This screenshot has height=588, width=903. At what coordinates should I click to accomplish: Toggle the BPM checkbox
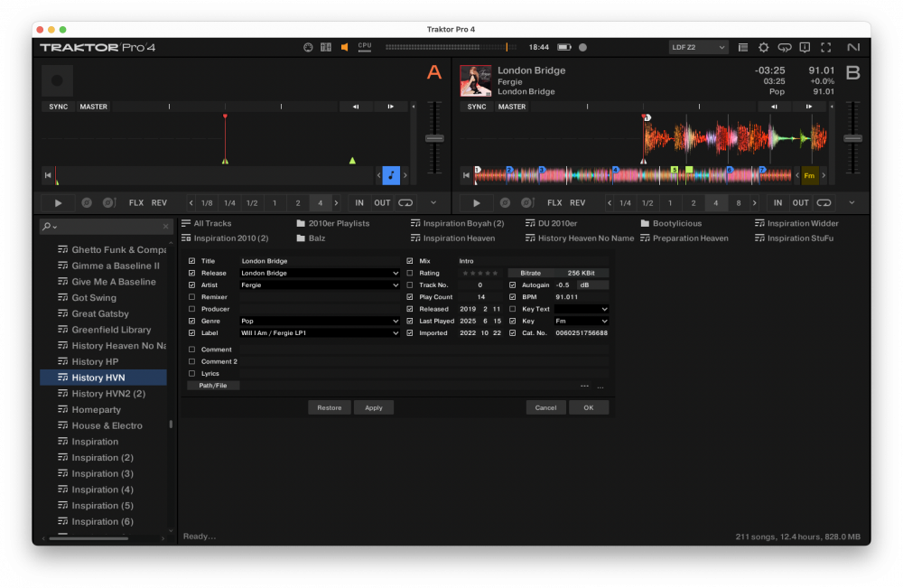(x=513, y=297)
